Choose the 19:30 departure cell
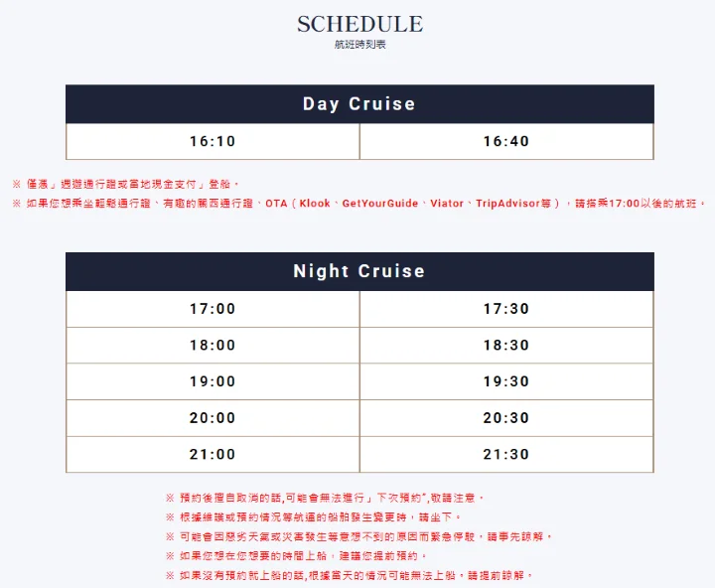 coord(506,381)
